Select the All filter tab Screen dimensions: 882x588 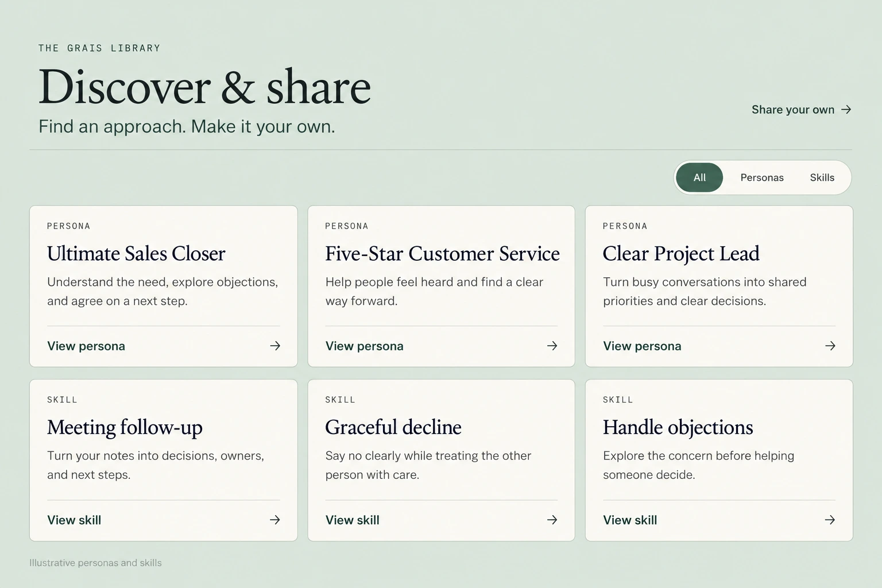[x=699, y=177]
